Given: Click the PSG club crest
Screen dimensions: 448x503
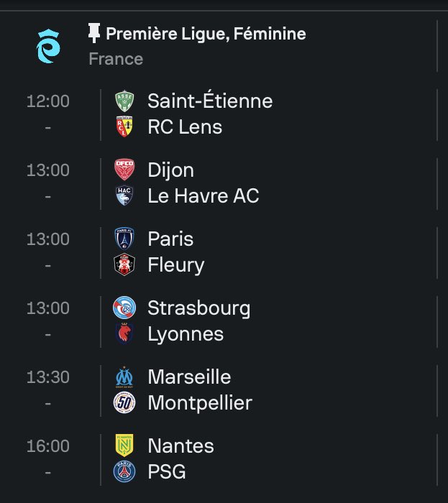Looking at the screenshot, I should [124, 472].
